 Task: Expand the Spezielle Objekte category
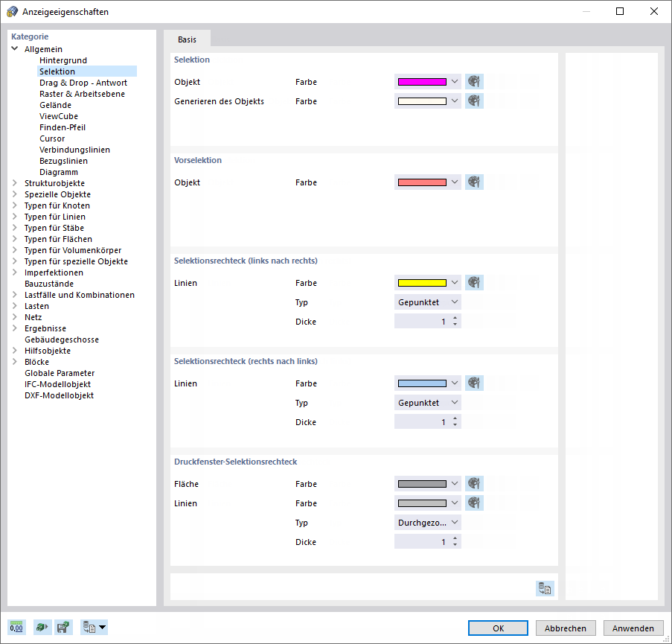tap(15, 194)
